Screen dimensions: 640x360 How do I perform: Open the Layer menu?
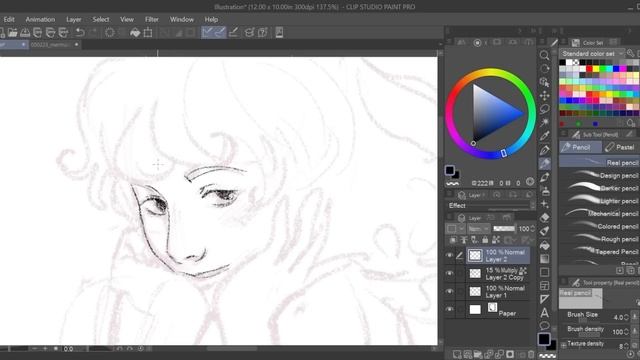73,19
